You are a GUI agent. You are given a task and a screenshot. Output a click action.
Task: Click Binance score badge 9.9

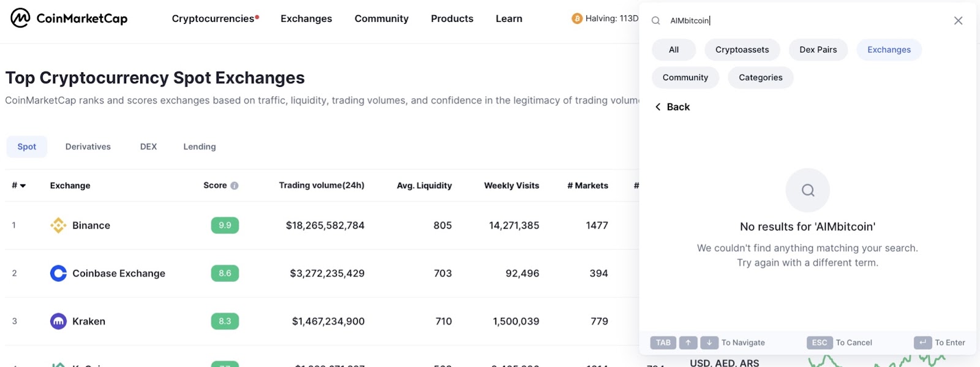click(225, 225)
